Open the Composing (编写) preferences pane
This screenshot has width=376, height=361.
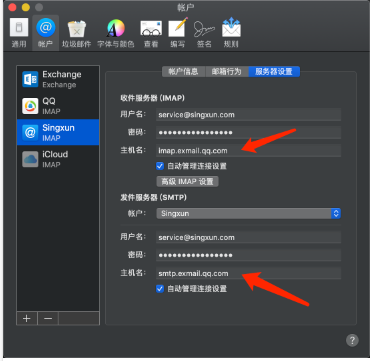coord(177,33)
